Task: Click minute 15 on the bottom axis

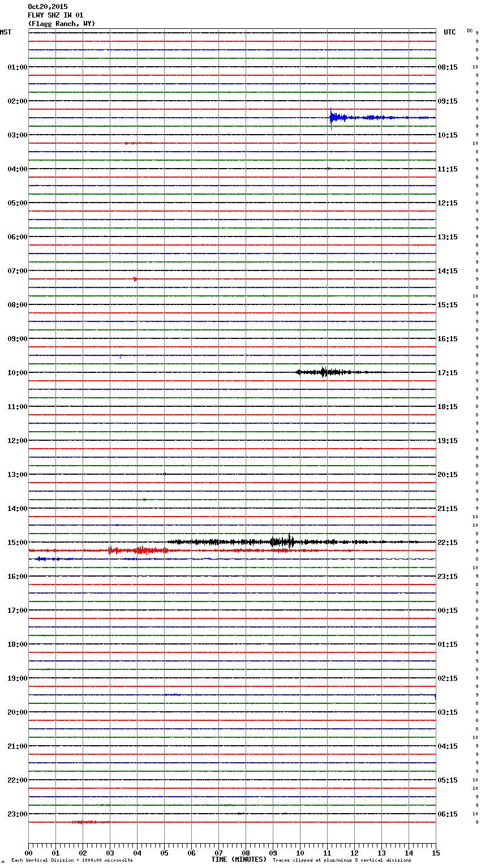Action: click(436, 853)
